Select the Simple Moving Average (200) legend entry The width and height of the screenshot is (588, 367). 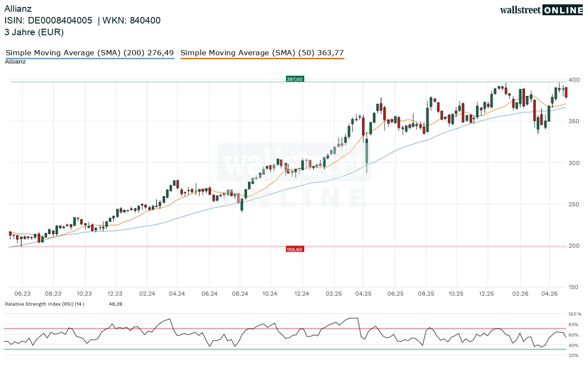click(90, 53)
